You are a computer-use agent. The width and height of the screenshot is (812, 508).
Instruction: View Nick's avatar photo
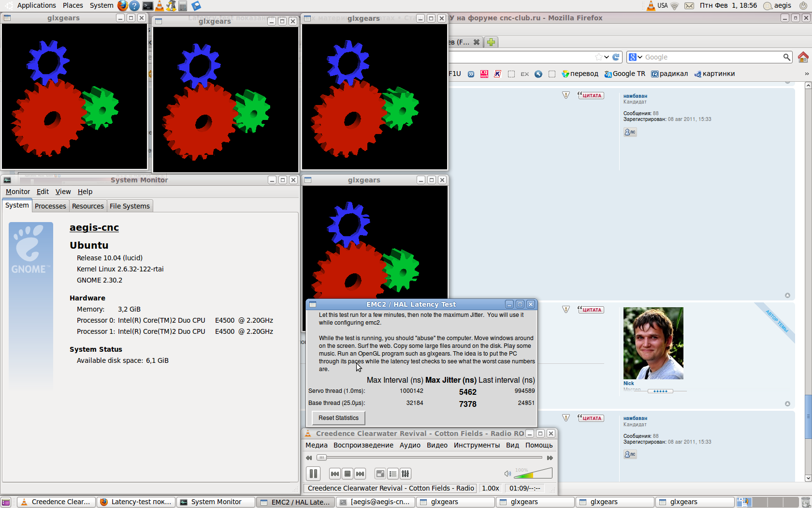653,343
